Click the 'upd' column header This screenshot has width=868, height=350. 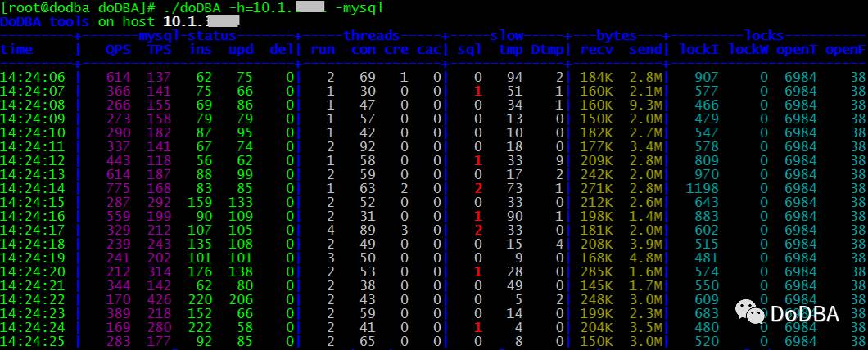[x=242, y=49]
